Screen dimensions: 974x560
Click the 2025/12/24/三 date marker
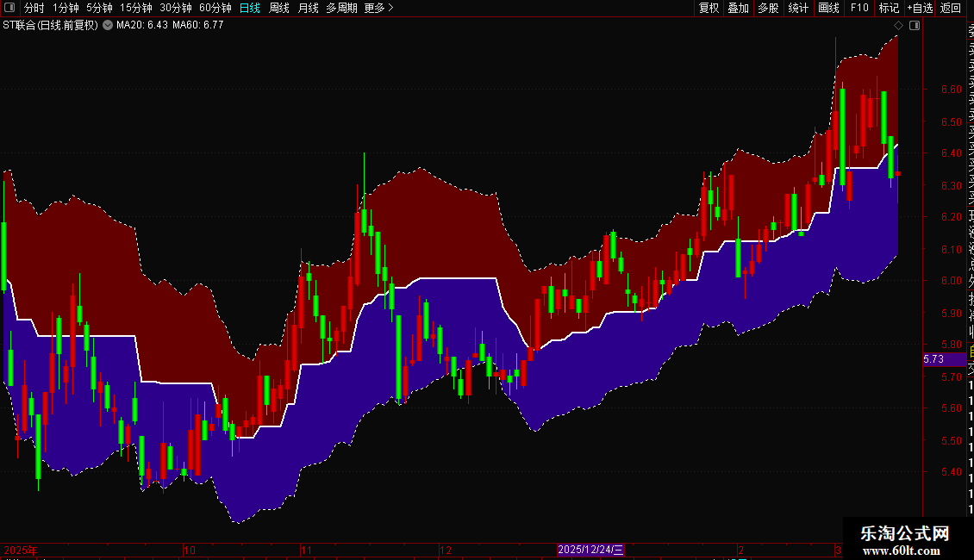[590, 550]
